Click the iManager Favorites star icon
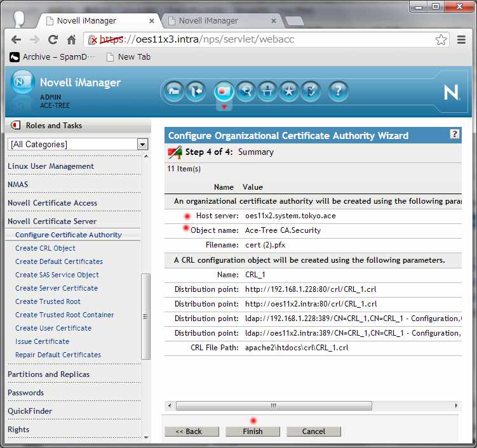 point(289,91)
